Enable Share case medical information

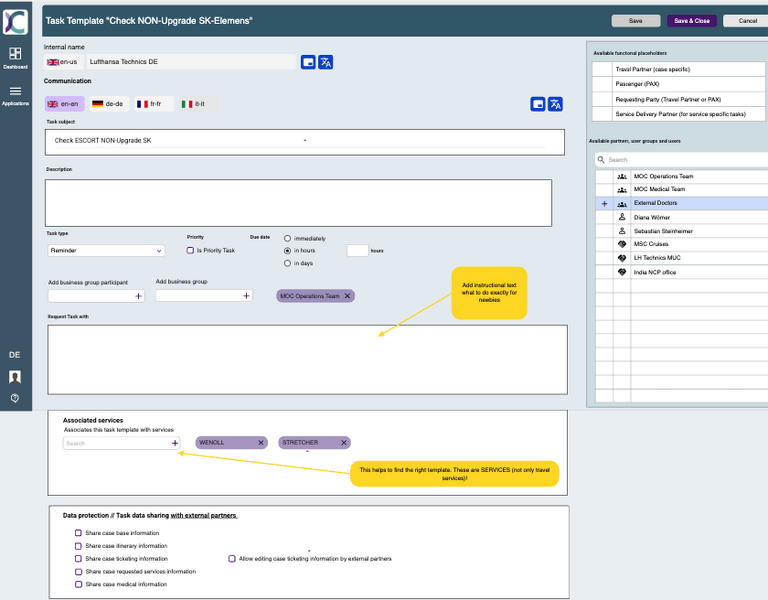click(78, 584)
